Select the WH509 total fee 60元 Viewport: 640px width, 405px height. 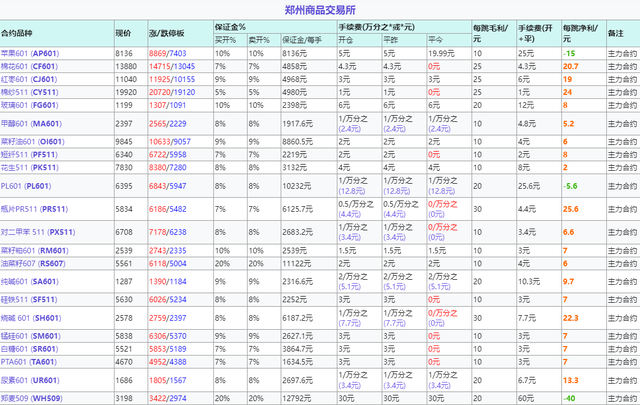coord(526,398)
